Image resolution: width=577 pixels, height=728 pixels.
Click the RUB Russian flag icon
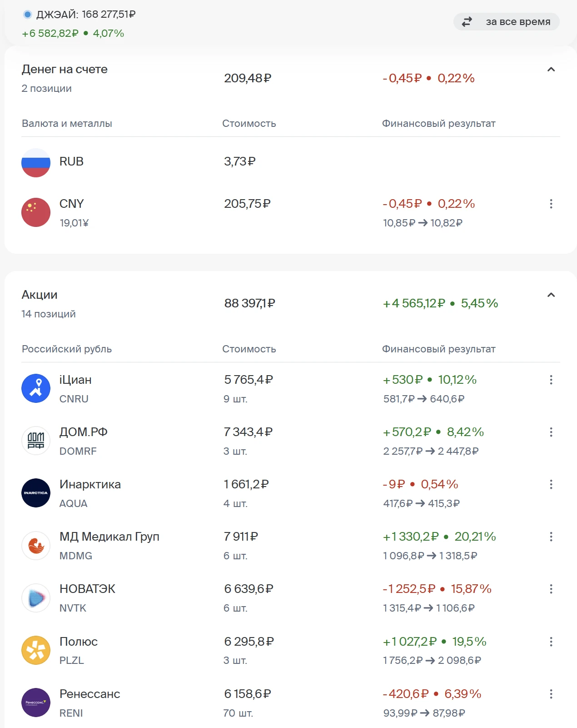(x=36, y=163)
